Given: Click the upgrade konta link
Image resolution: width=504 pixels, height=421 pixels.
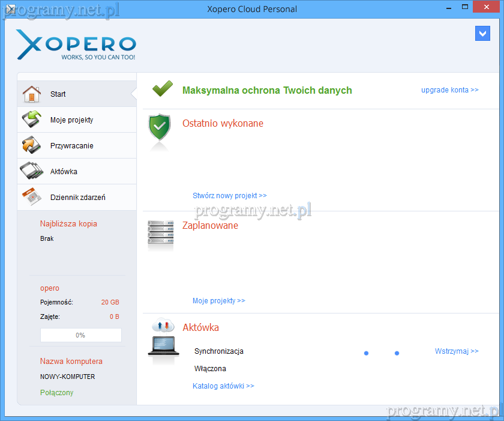Looking at the screenshot, I should pos(449,90).
